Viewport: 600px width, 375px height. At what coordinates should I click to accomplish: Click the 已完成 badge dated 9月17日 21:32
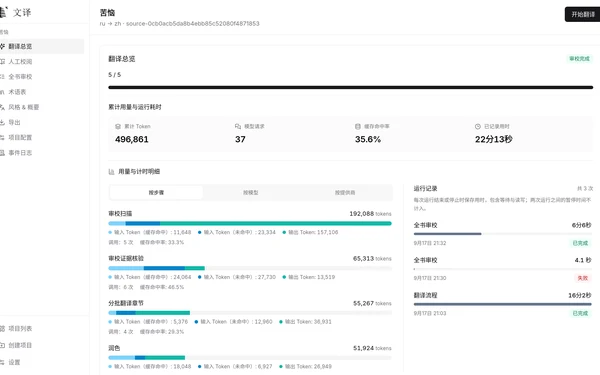coord(580,243)
